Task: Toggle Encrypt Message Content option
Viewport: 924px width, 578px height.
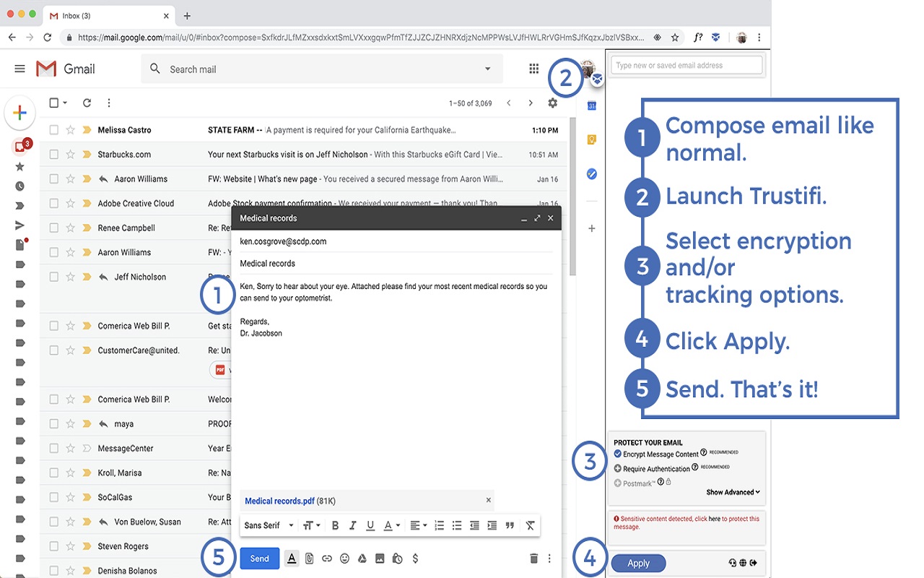Action: click(617, 454)
